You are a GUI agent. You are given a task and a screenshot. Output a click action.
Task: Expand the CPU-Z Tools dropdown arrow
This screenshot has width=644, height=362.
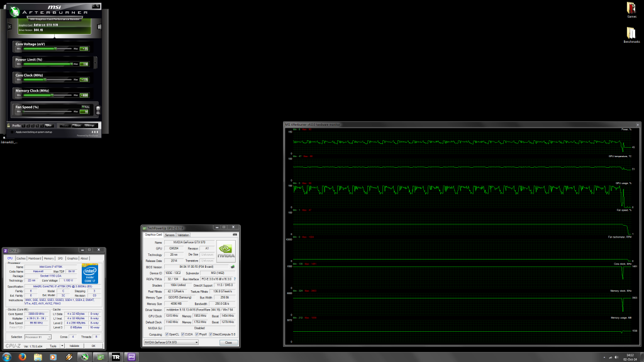click(63, 346)
